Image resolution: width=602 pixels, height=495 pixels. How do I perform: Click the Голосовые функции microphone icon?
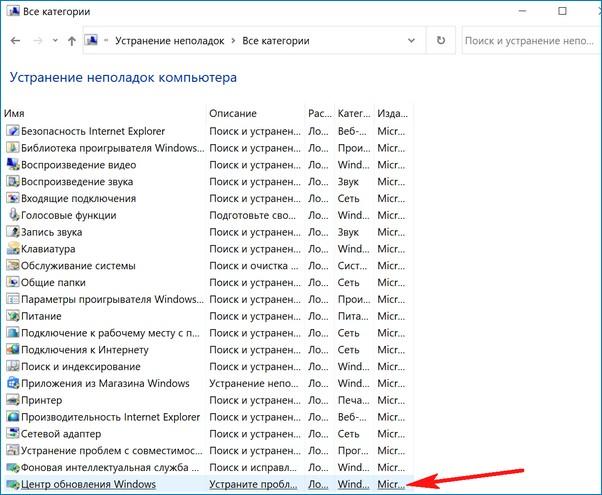(x=13, y=215)
